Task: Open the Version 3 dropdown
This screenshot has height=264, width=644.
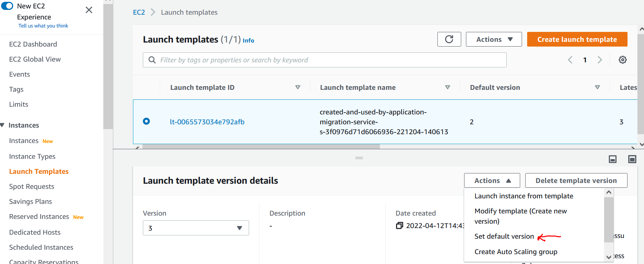Action: tap(196, 228)
